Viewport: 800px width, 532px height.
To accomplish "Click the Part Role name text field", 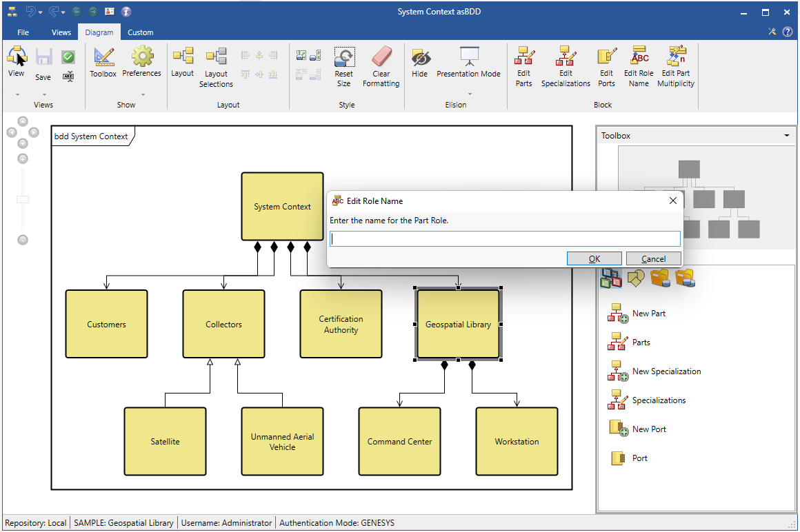I will (505, 239).
